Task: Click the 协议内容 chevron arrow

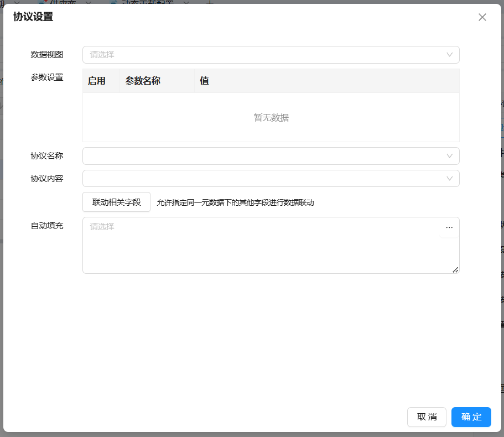Action: (x=450, y=178)
